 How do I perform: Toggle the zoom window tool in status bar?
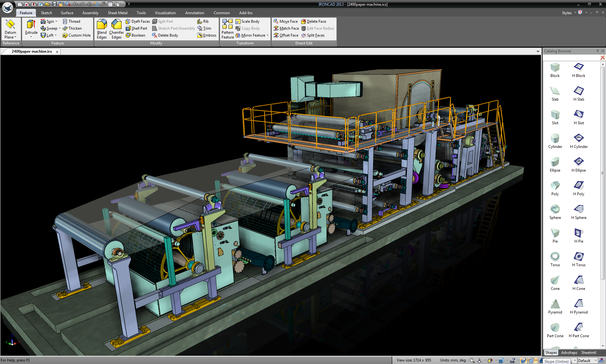pyautogui.click(x=472, y=361)
